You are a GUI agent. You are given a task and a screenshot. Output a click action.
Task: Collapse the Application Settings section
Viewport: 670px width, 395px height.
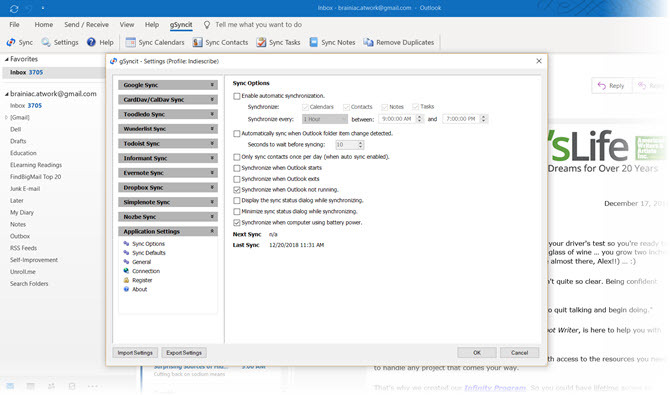168,231
